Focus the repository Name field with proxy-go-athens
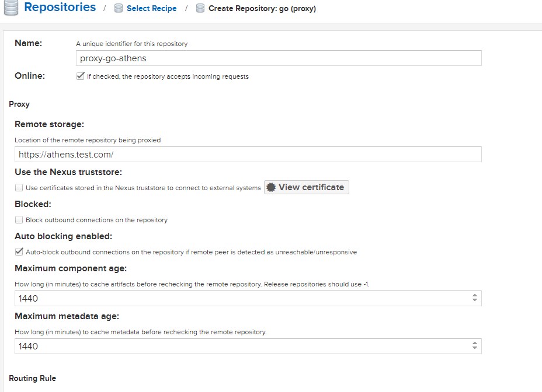542x392 pixels. pyautogui.click(x=278, y=58)
